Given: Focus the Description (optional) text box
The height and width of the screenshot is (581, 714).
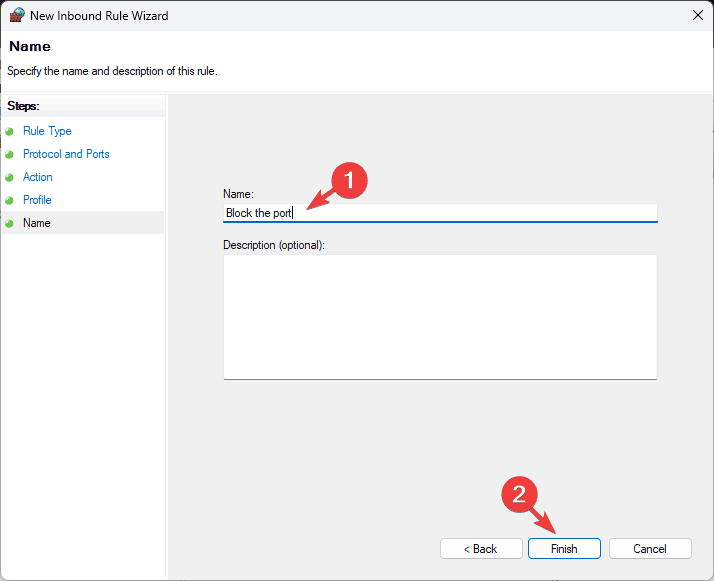Looking at the screenshot, I should [x=440, y=317].
